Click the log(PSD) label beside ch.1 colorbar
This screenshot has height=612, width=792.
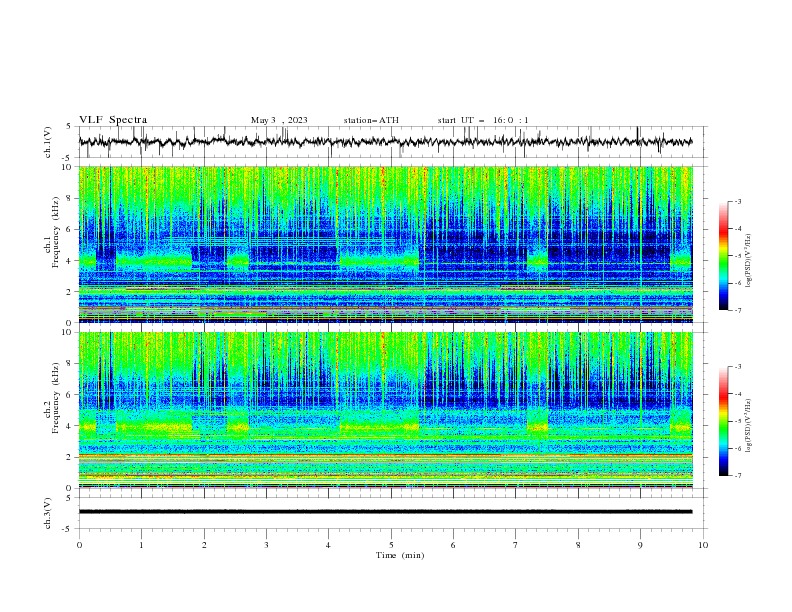[748, 261]
